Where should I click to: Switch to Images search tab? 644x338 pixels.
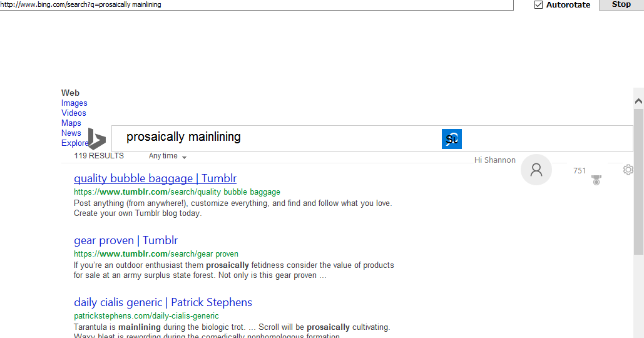tap(74, 103)
